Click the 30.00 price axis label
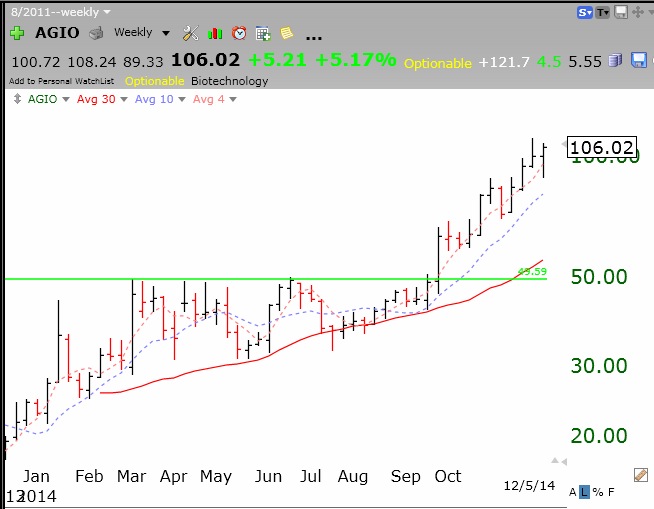654x509 pixels. point(599,366)
